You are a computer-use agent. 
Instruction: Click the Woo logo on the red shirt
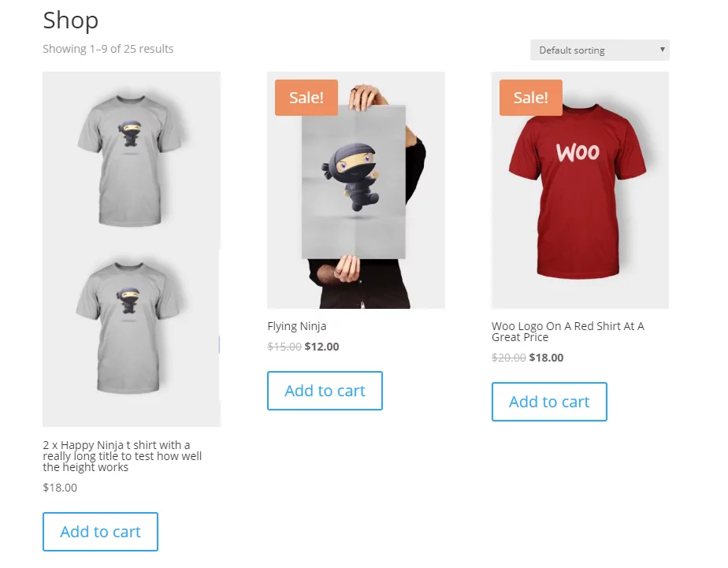tap(578, 153)
